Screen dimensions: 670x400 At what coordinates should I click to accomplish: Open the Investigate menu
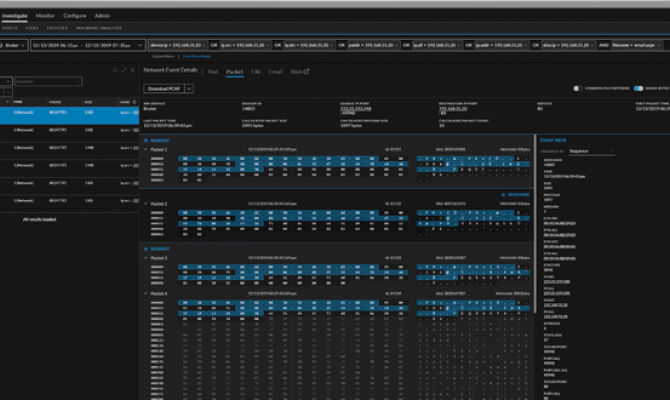click(15, 16)
